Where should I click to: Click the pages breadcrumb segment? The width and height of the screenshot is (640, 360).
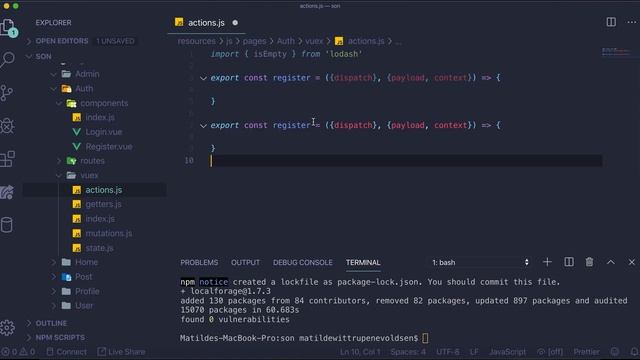[254, 41]
